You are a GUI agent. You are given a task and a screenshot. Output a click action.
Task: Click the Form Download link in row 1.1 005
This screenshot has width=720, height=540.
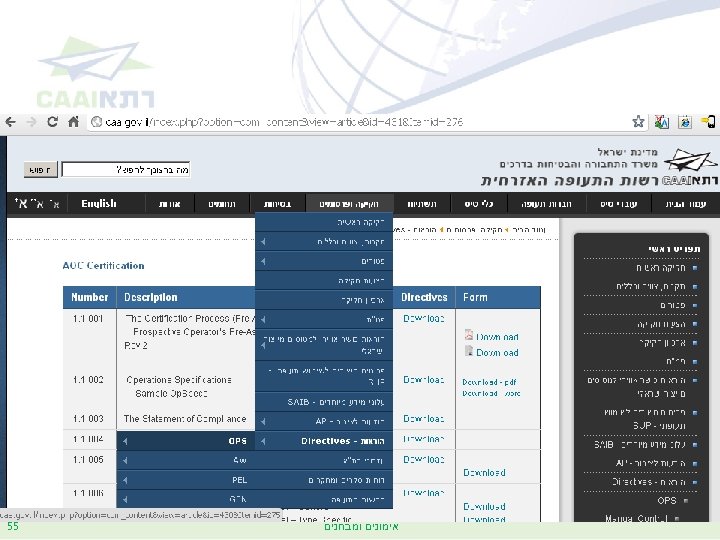coord(484,472)
